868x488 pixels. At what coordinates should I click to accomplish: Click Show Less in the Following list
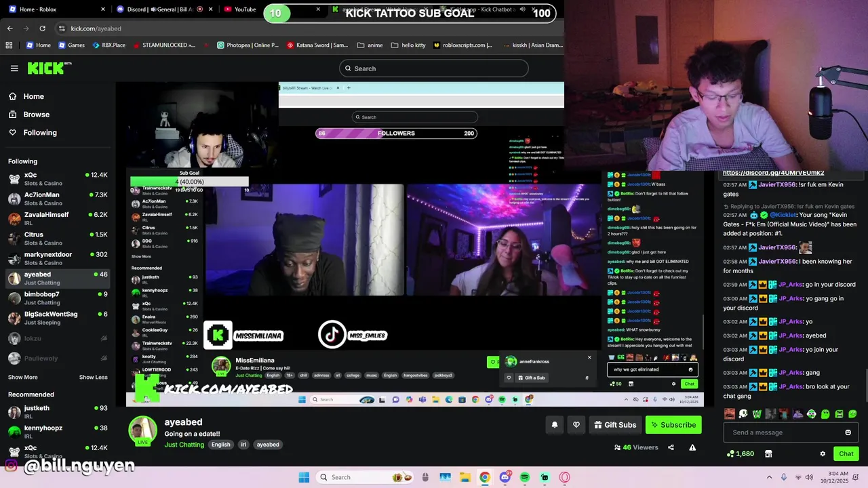tap(93, 377)
